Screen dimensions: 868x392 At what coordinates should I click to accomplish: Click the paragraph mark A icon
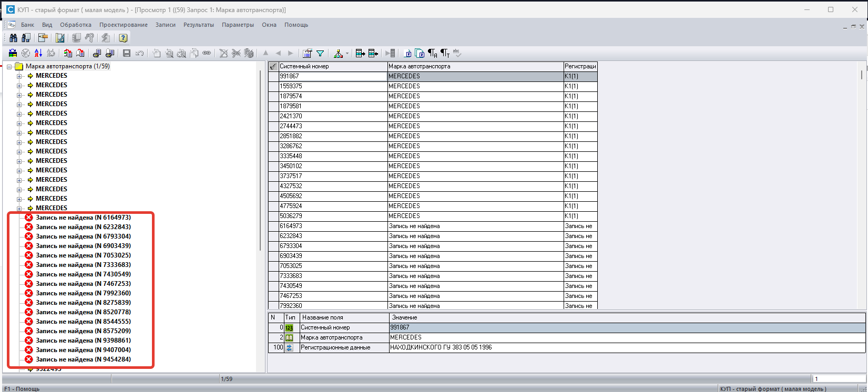(x=432, y=53)
